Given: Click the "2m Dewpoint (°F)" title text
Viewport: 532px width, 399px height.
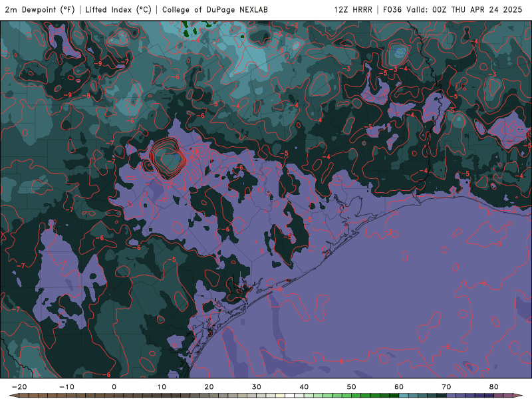Looking at the screenshot, I should (x=40, y=10).
